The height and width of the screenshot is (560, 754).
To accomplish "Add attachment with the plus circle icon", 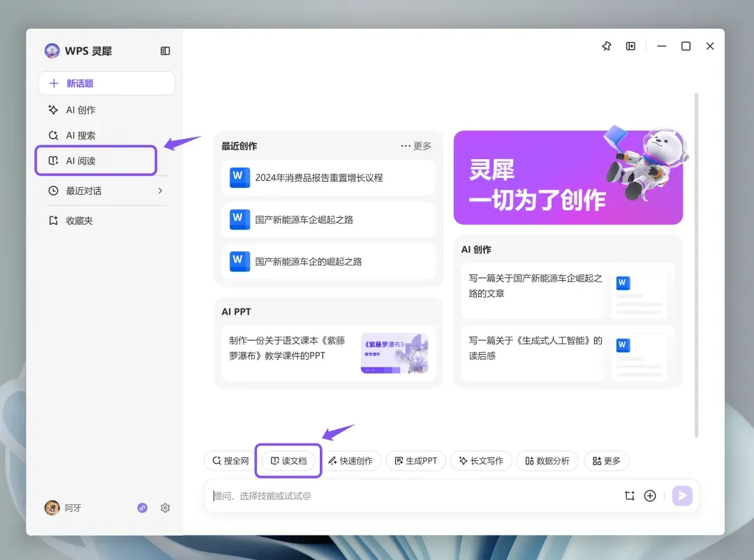I will pos(650,496).
